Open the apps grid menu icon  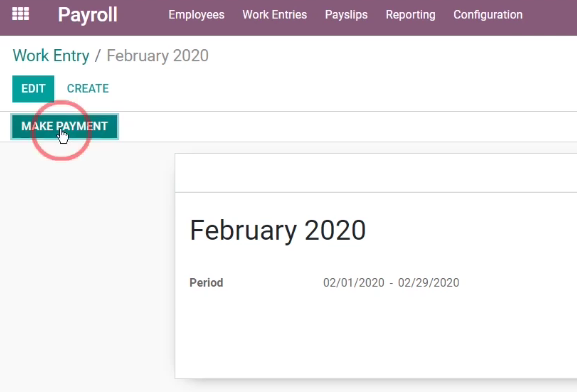(21, 14)
